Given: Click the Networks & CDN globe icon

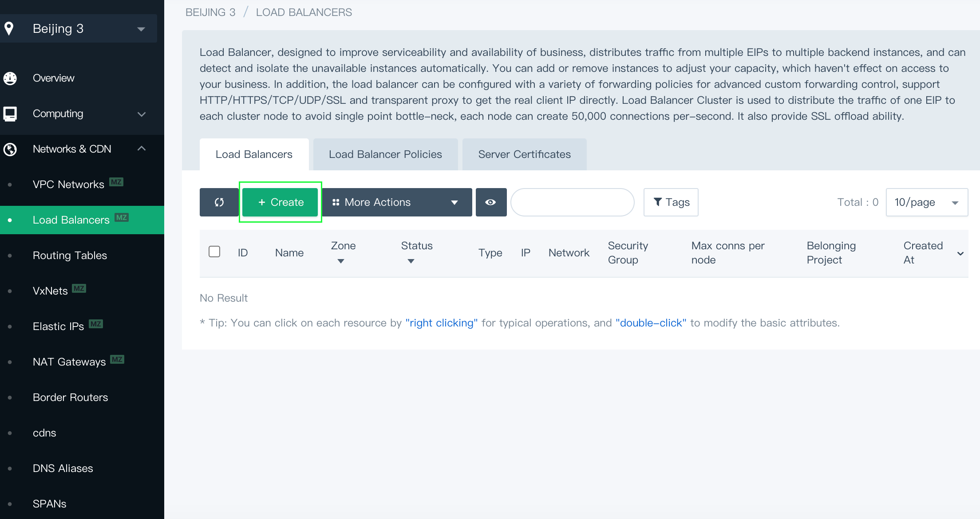Looking at the screenshot, I should click(x=10, y=149).
